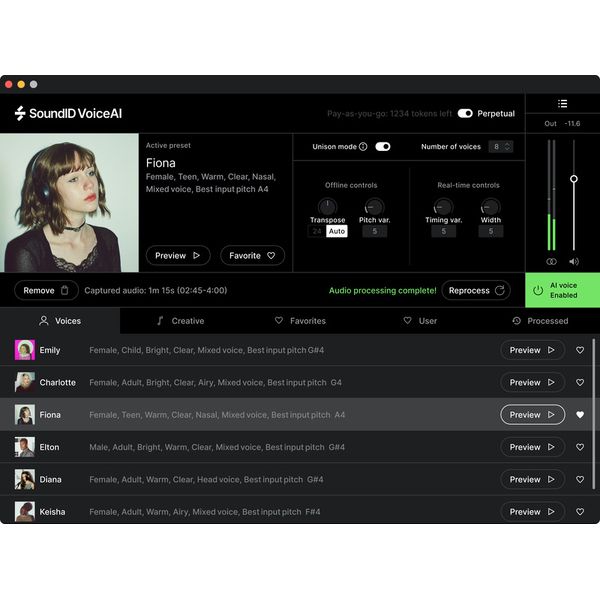Image resolution: width=600 pixels, height=600 pixels.
Task: Preview the Charlotte voice
Action: point(532,383)
